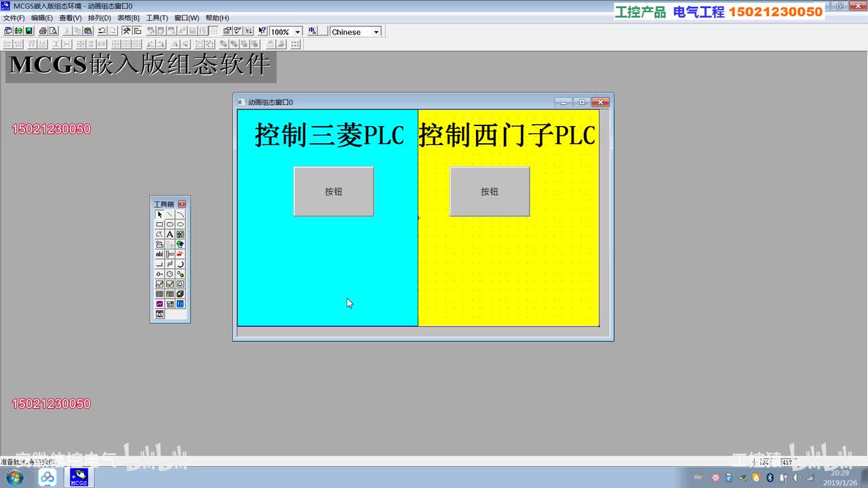Open the Baidu cloud taskbar icon
Image resolution: width=868 pixels, height=488 pixels.
[x=47, y=477]
